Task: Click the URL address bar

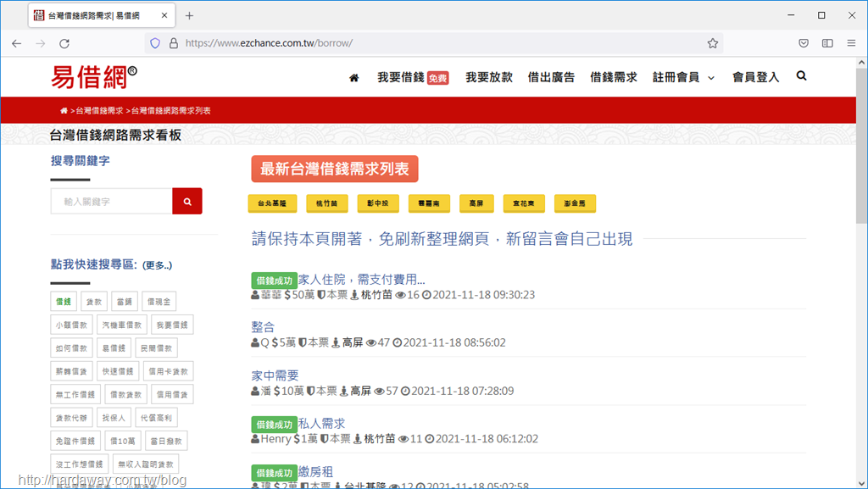Action: pos(435,43)
